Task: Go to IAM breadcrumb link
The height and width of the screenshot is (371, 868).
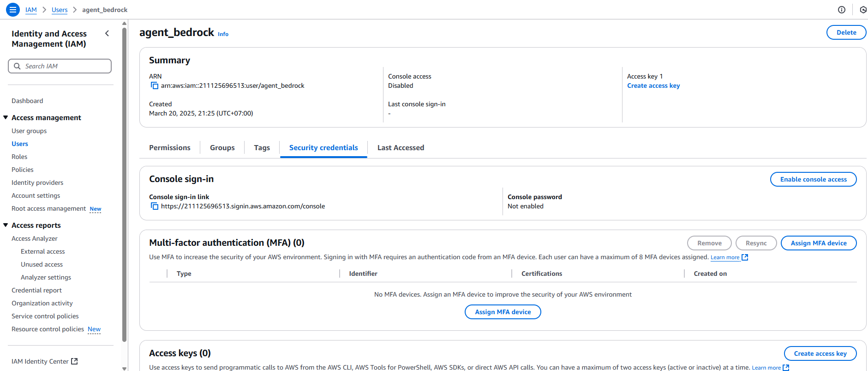Action: pyautogui.click(x=31, y=10)
